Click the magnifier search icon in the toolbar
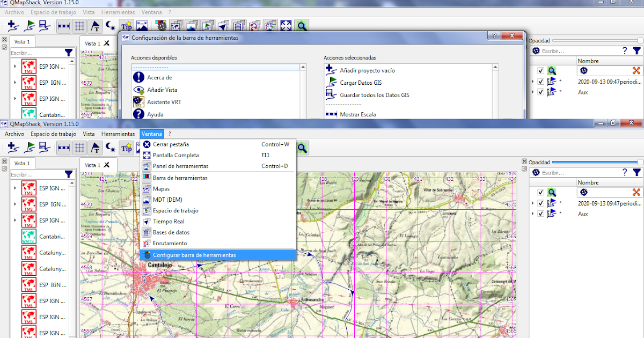Viewport: 644px width, 338px height. click(x=302, y=148)
